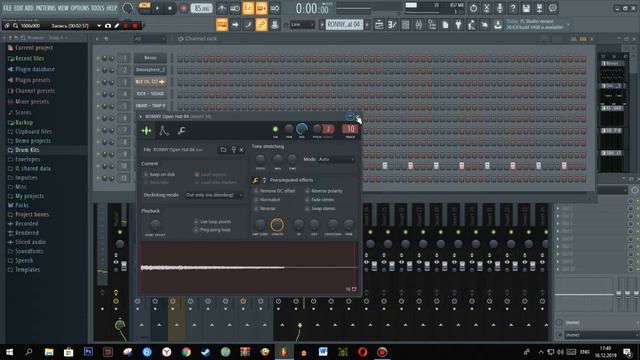Open the playlist view icon
This screenshot has width=640, height=360.
tap(379, 25)
